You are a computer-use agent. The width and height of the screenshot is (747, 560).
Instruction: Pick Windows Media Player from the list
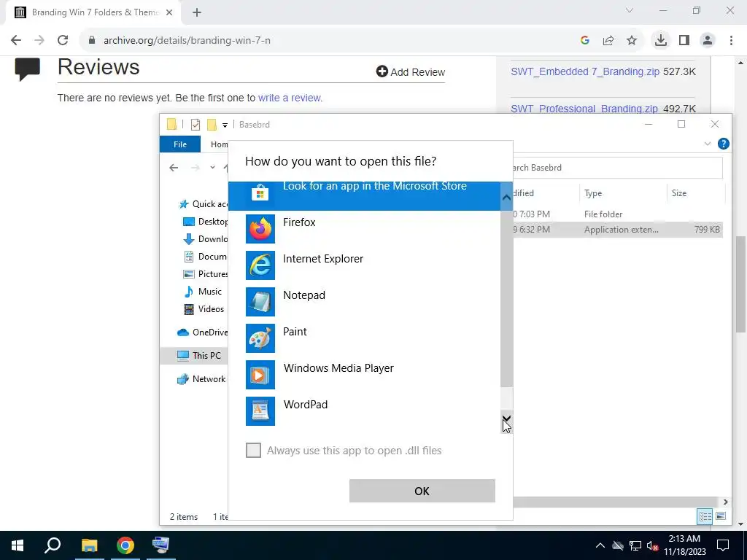pyautogui.click(x=365, y=375)
